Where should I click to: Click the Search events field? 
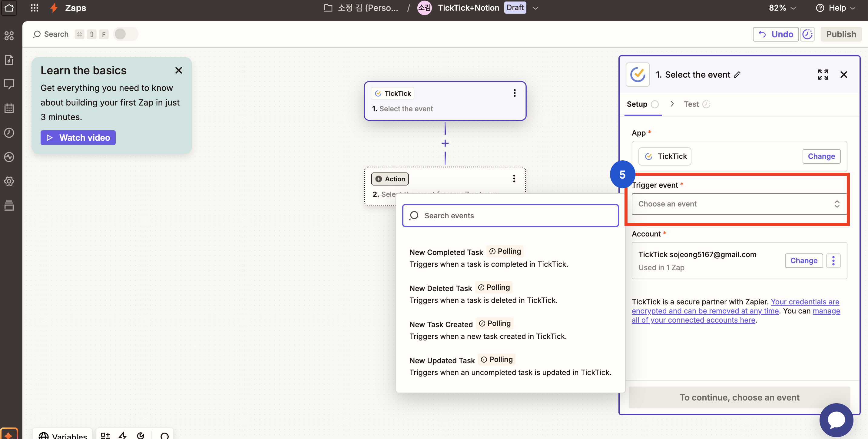[x=510, y=216]
